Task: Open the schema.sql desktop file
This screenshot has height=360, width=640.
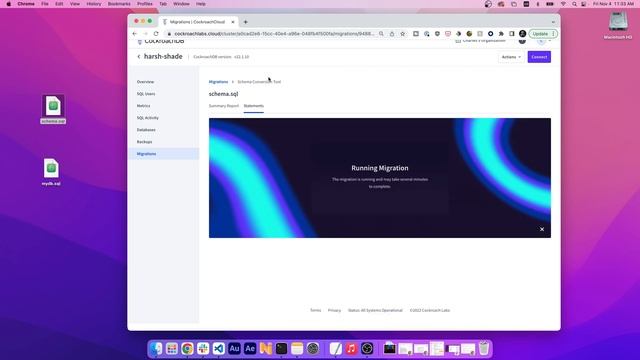Action: pos(53,109)
